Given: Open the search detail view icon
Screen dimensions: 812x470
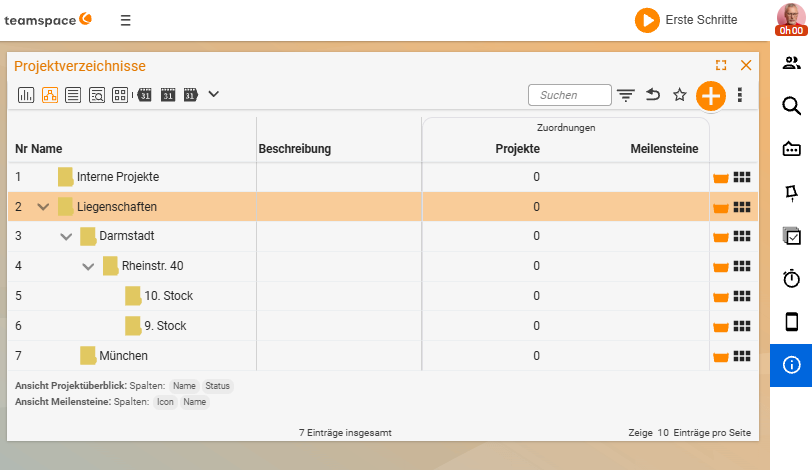Looking at the screenshot, I should pyautogui.click(x=97, y=95).
